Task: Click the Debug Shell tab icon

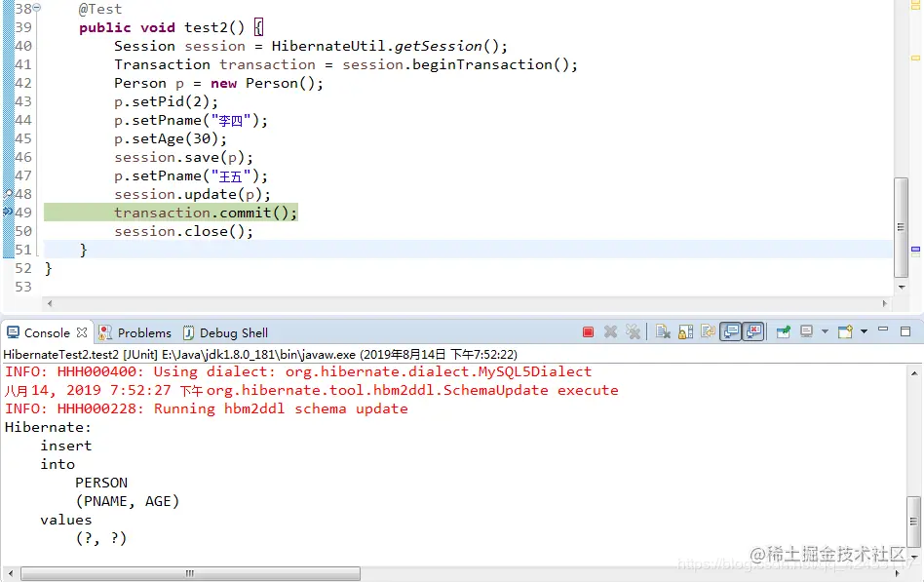Action: [x=188, y=332]
